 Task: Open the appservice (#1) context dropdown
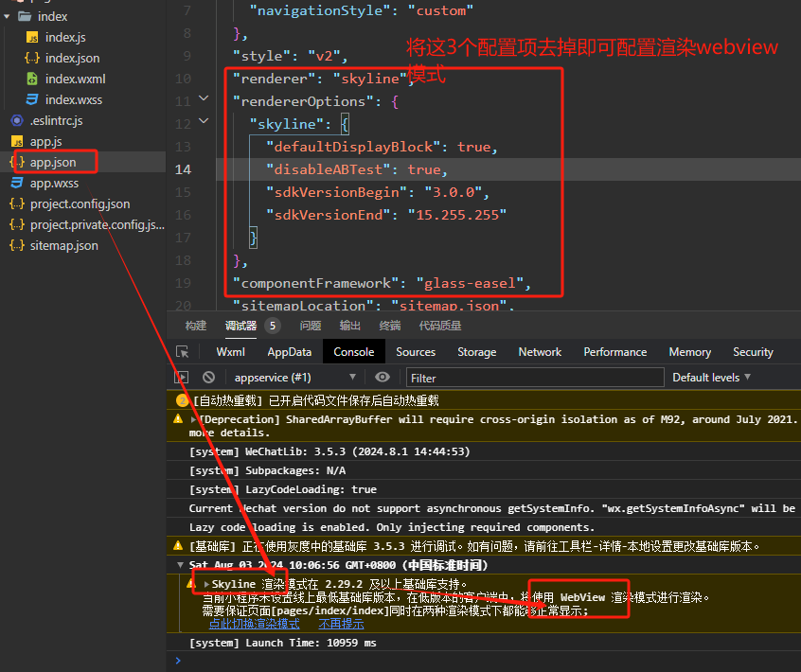[x=294, y=378]
